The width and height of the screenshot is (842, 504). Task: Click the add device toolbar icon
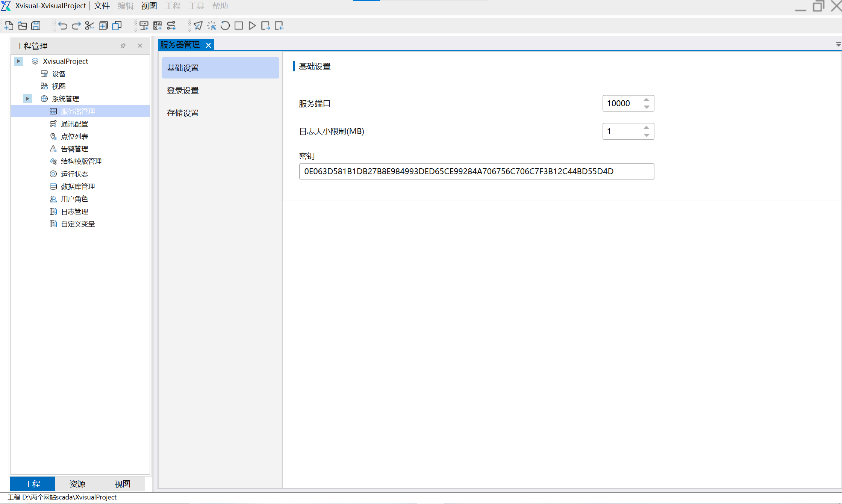click(x=144, y=26)
